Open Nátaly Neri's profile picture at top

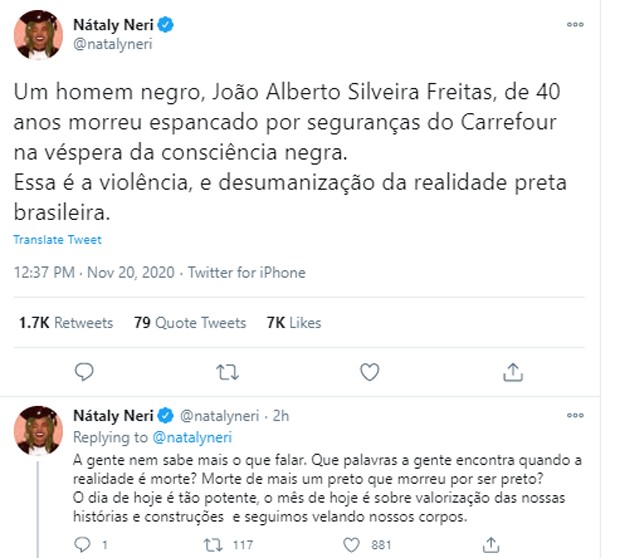click(x=40, y=35)
